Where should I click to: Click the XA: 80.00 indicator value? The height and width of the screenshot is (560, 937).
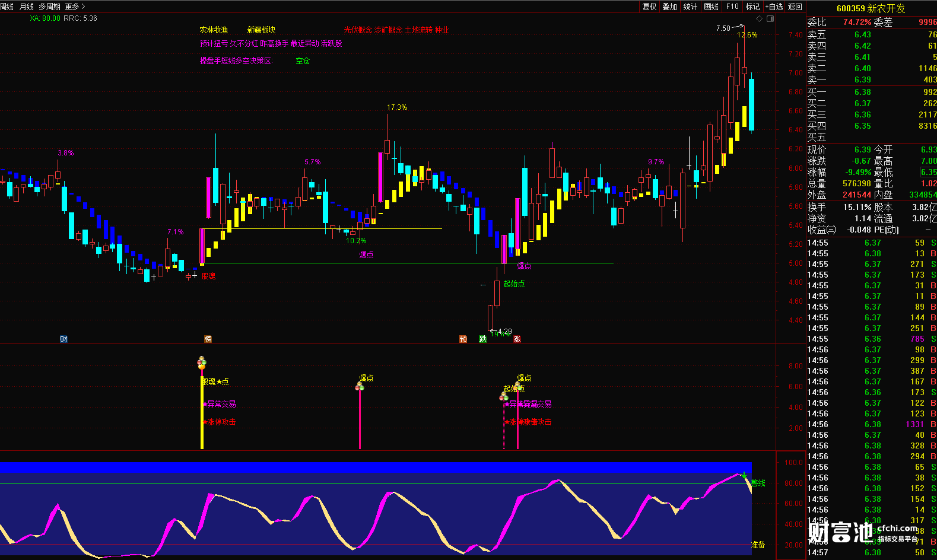(45, 18)
